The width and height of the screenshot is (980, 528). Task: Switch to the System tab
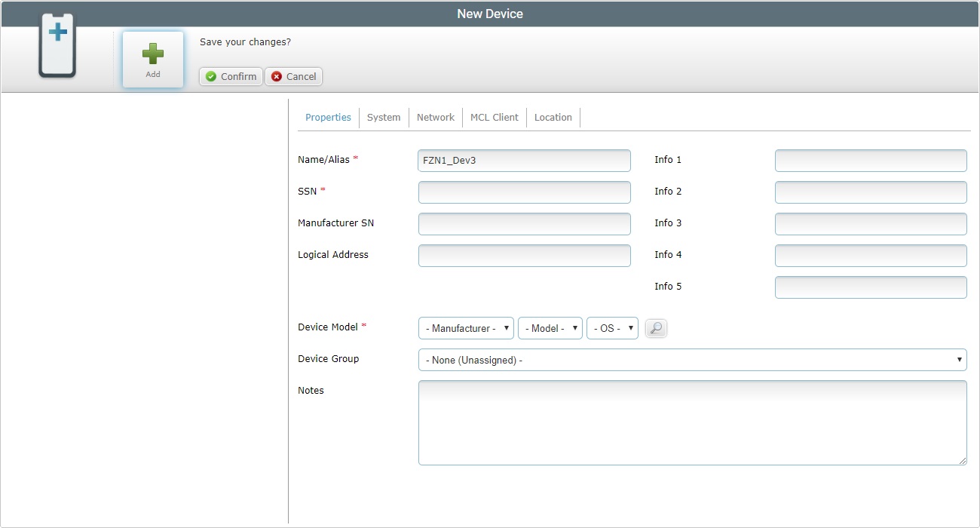[x=383, y=118]
